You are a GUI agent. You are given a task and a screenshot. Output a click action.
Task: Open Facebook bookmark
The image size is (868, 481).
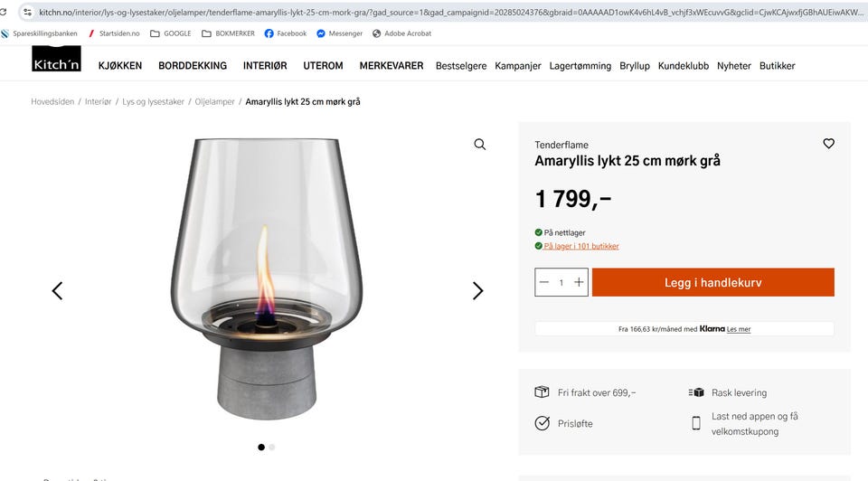[285, 33]
